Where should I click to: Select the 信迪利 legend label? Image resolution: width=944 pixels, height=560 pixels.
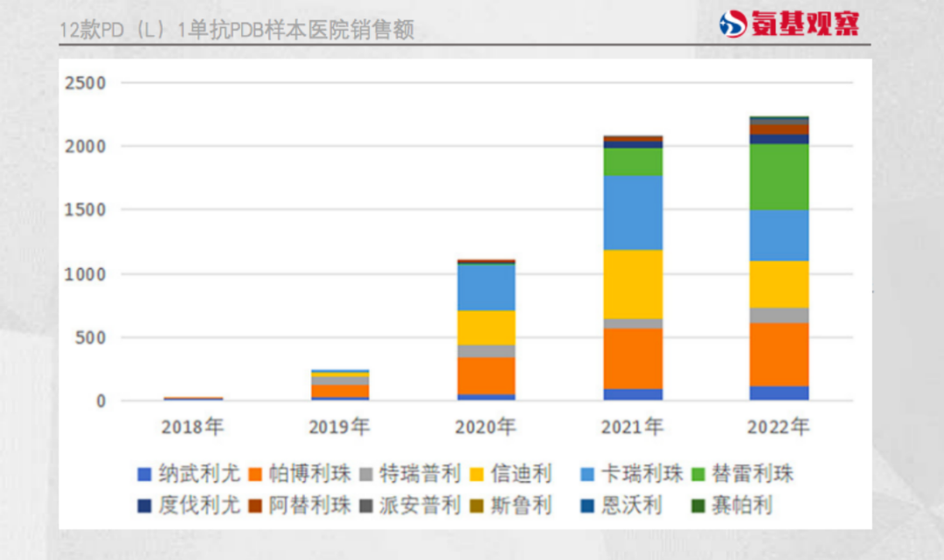point(521,474)
